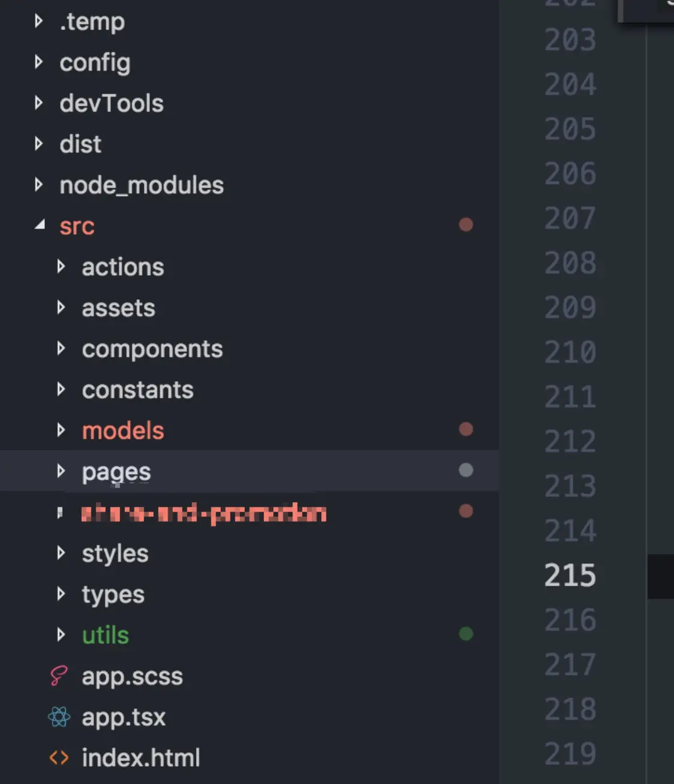Click line number 215 in the gutter

[570, 575]
